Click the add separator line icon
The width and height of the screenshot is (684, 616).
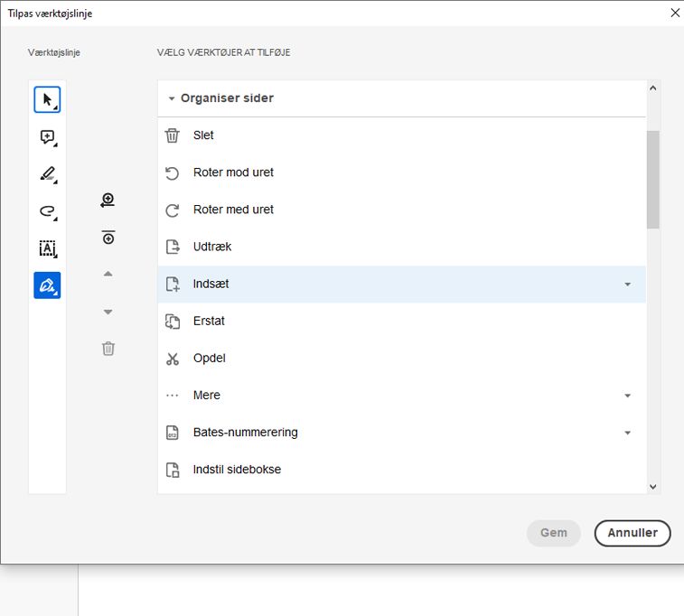point(108,238)
